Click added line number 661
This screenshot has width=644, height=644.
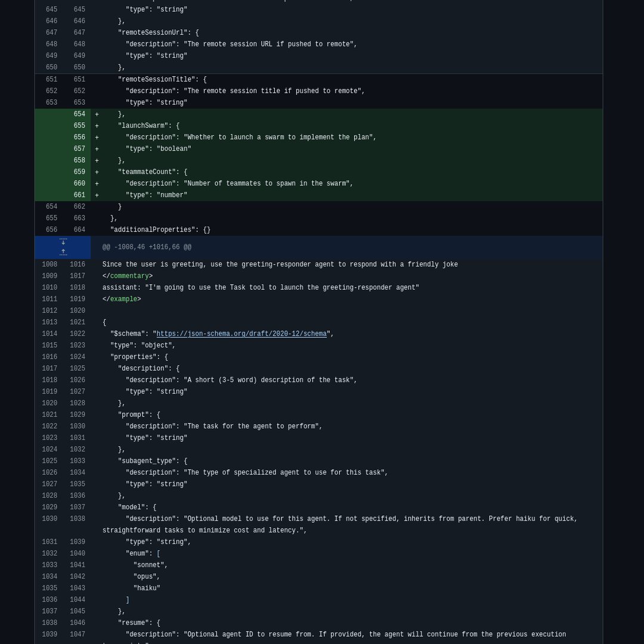(79, 195)
